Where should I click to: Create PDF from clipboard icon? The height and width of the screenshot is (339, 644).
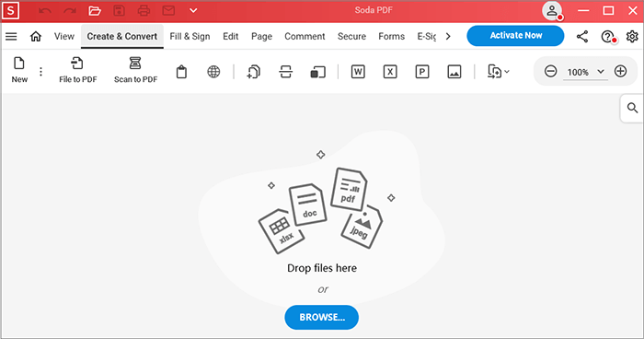click(x=181, y=72)
